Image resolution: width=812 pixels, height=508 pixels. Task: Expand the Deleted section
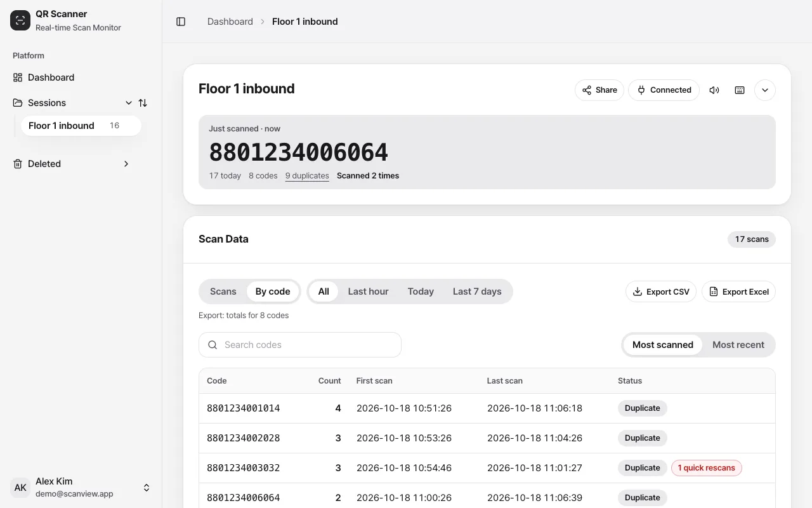126,164
